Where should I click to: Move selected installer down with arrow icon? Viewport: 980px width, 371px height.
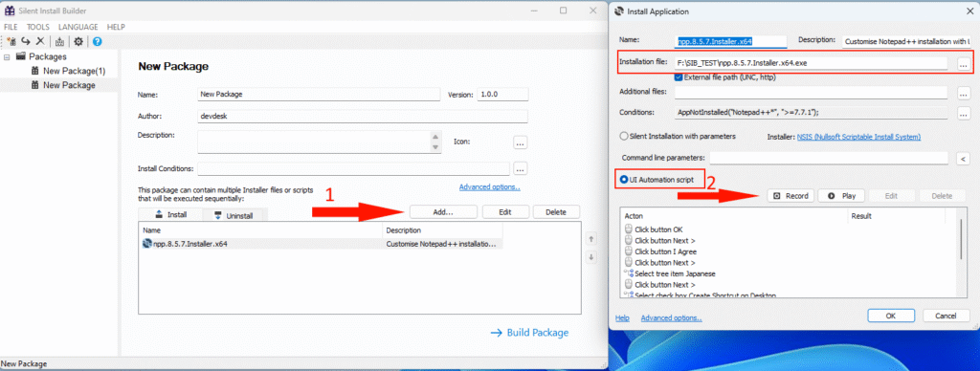pos(591,256)
